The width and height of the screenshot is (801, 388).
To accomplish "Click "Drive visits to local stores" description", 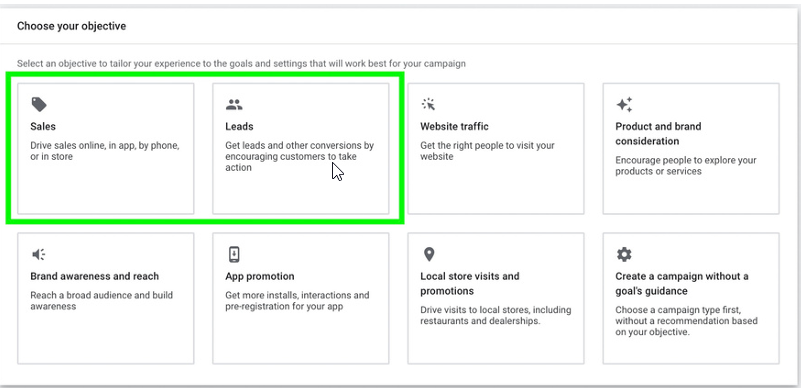I will [x=496, y=316].
